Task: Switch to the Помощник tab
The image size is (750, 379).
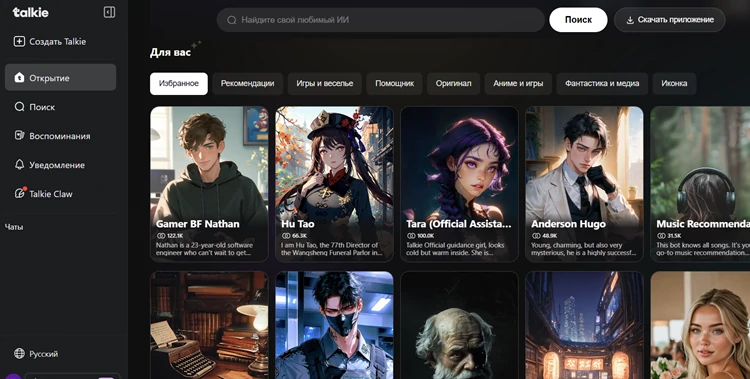Action: pos(395,83)
